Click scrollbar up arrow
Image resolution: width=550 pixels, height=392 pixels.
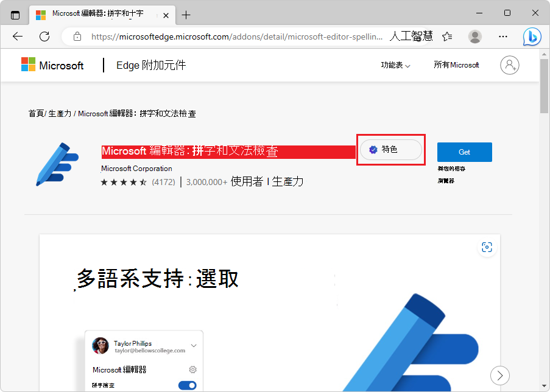point(544,54)
